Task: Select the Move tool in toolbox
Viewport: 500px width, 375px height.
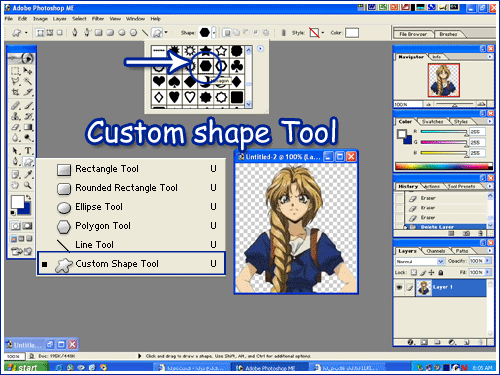Action: 28,71
